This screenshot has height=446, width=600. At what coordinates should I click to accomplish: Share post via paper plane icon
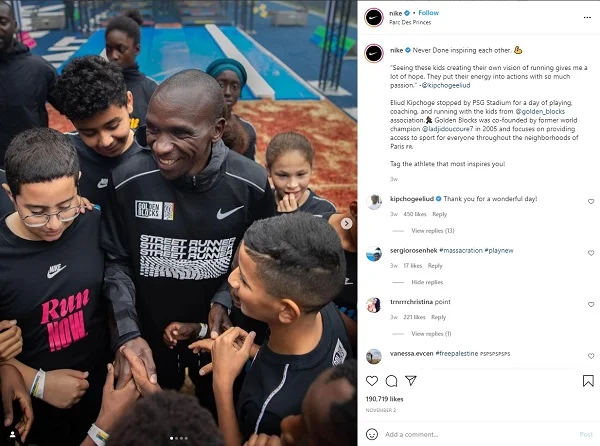411,380
